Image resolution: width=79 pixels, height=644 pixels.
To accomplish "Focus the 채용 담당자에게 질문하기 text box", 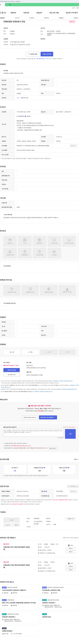I will coord(33,433).
